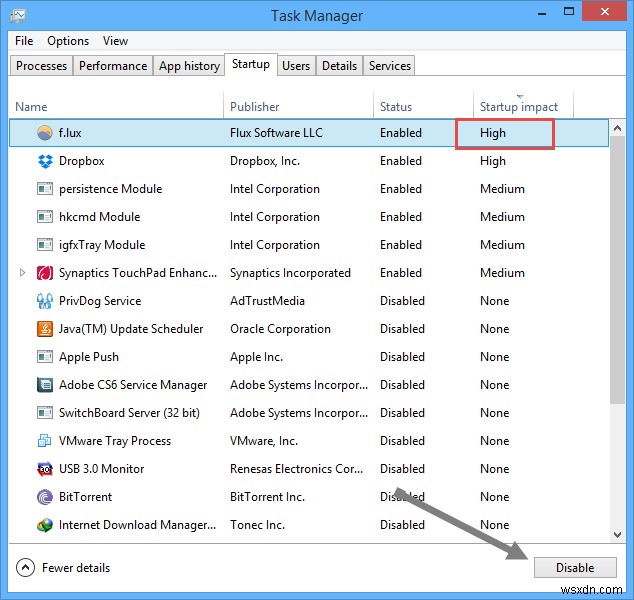Screen dimensions: 634x600
Task: Select the igfxTray Module entry
Action: (x=102, y=245)
